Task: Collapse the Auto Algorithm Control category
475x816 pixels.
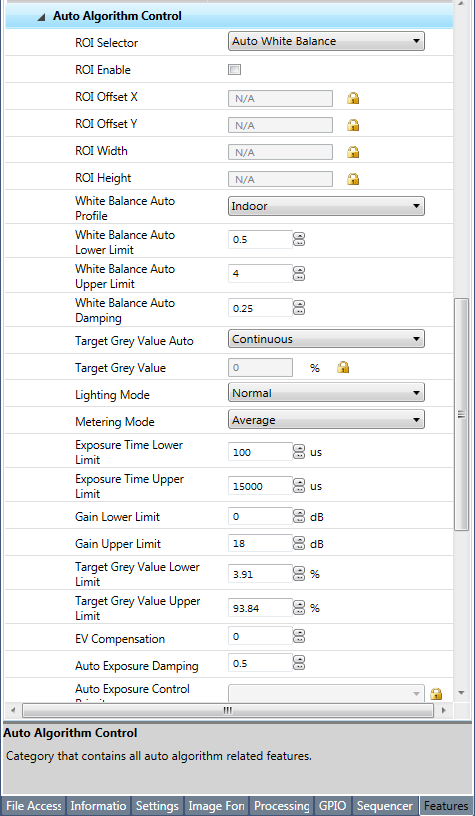Action: (41, 17)
